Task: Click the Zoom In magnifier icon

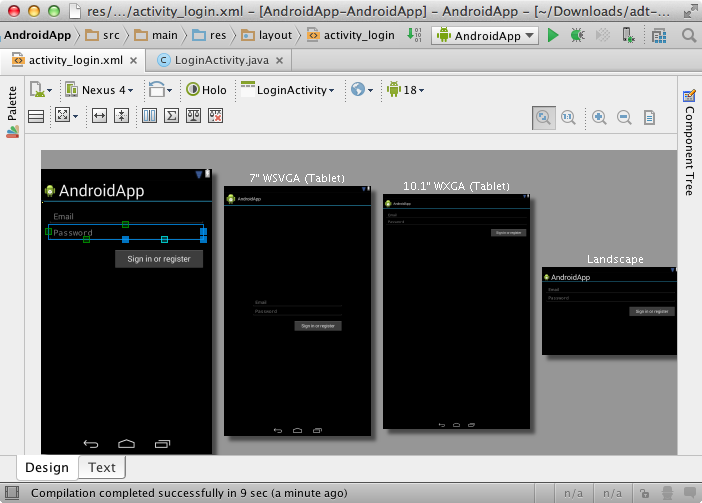Action: (599, 117)
